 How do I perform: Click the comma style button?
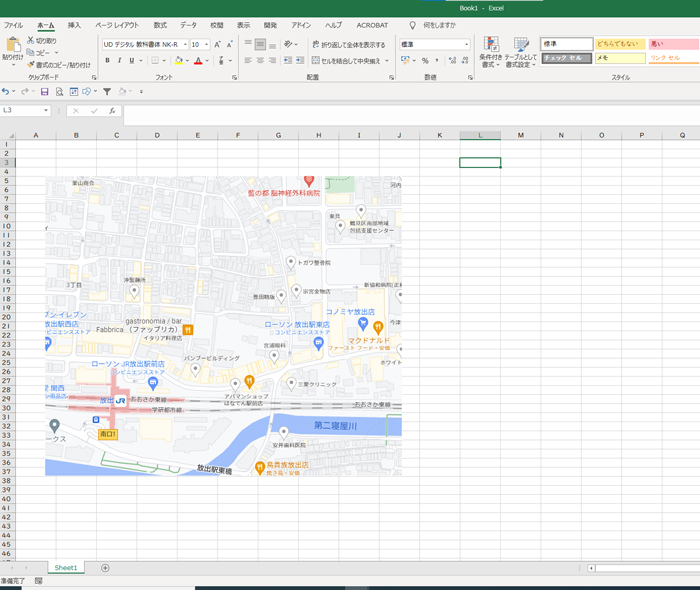click(437, 60)
